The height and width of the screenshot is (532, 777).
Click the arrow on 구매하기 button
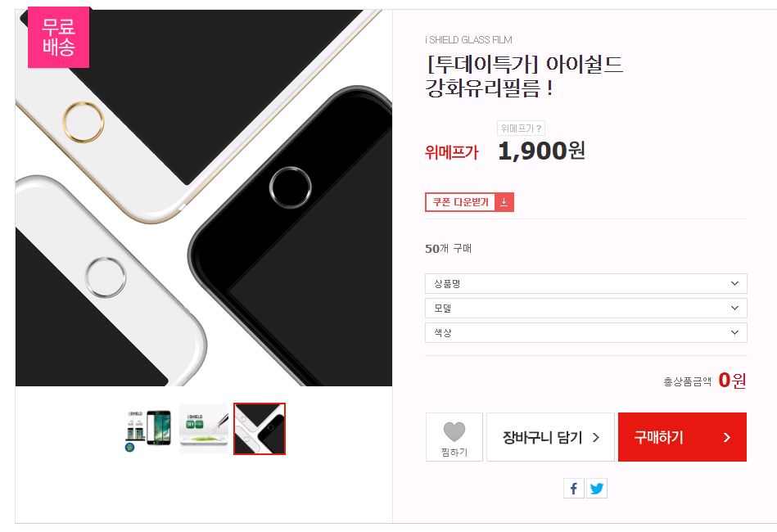pyautogui.click(x=726, y=437)
